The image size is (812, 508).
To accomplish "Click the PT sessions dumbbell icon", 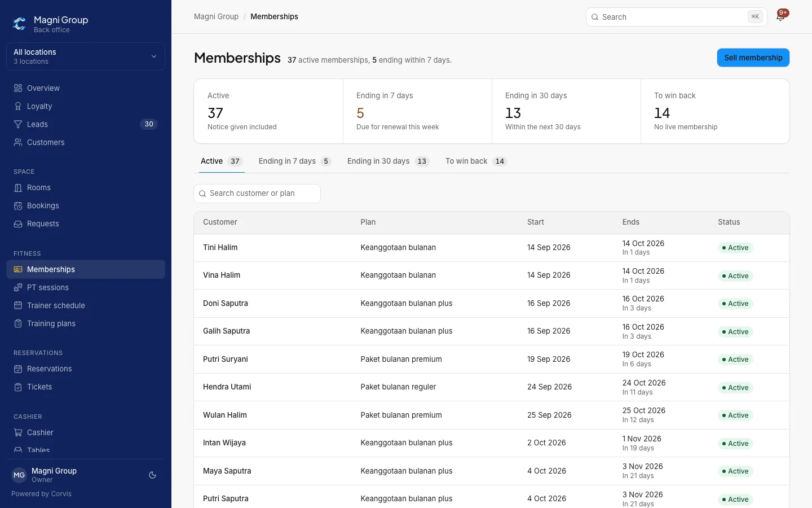I will pos(18,287).
